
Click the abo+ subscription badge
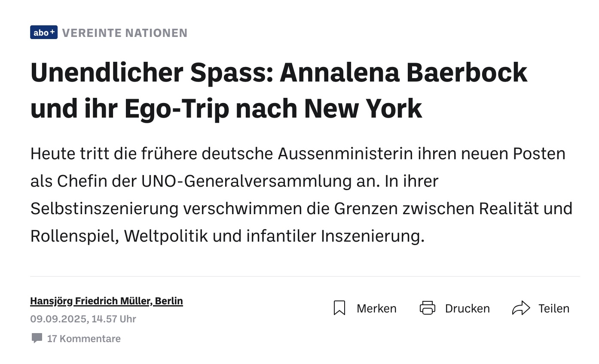tap(44, 33)
